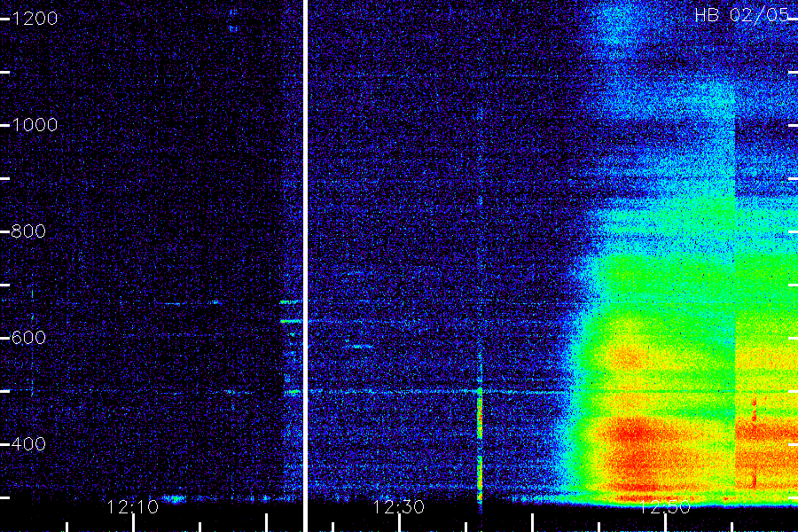Click the 1000 frequency axis label
The width and height of the screenshot is (798, 532).
click(35, 125)
